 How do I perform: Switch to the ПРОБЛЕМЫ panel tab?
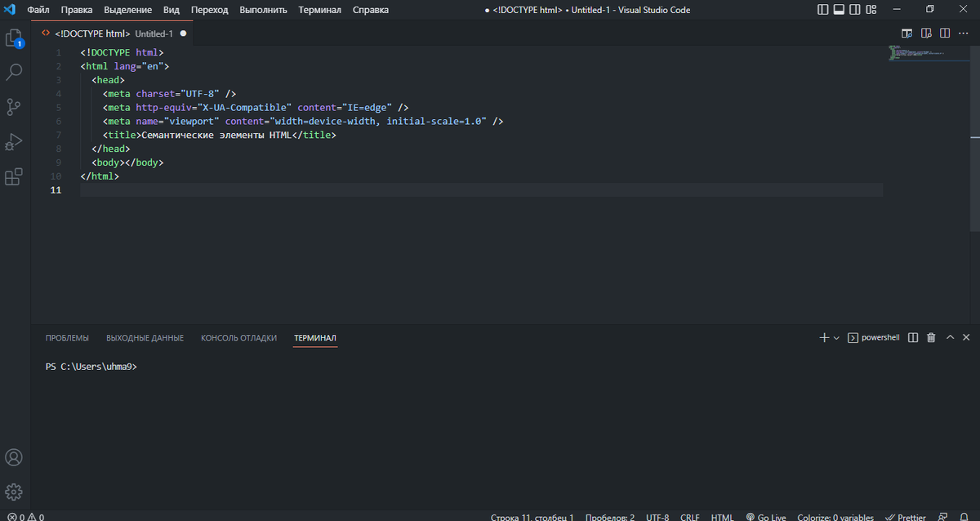(67, 337)
